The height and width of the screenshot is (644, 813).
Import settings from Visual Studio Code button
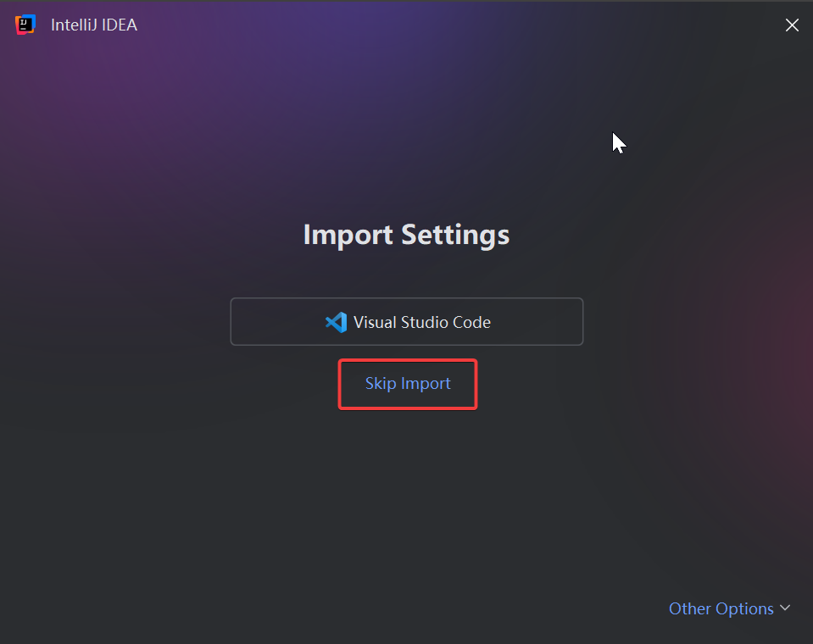pos(407,322)
